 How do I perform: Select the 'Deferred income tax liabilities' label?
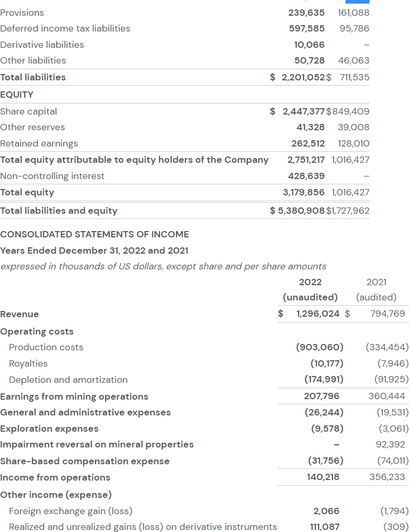click(65, 28)
